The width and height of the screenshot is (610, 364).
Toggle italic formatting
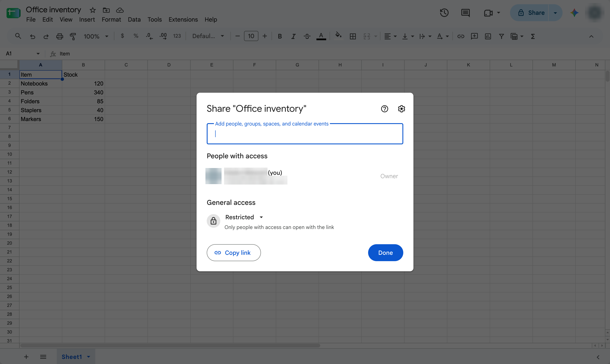[x=293, y=37]
